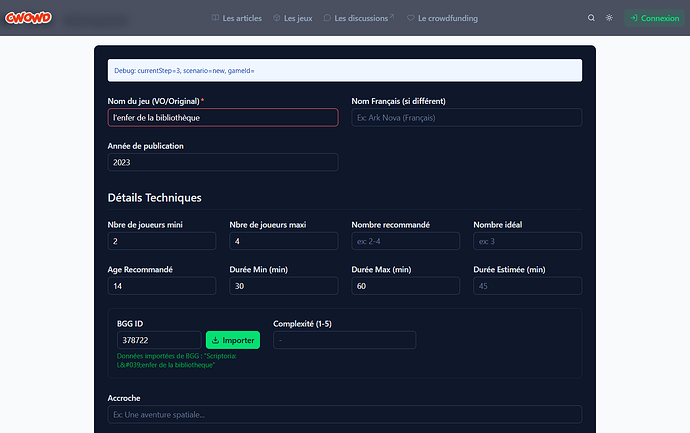This screenshot has height=433, width=690.
Task: Click Nbre de joueurs mini field
Action: pos(161,242)
